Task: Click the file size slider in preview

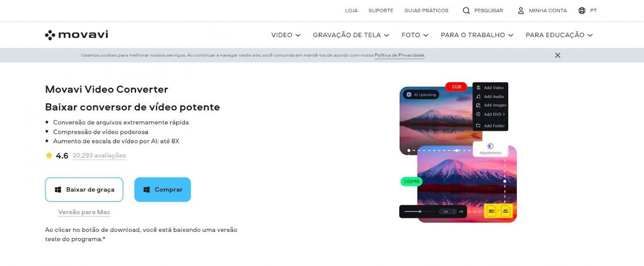Action: coord(420,212)
